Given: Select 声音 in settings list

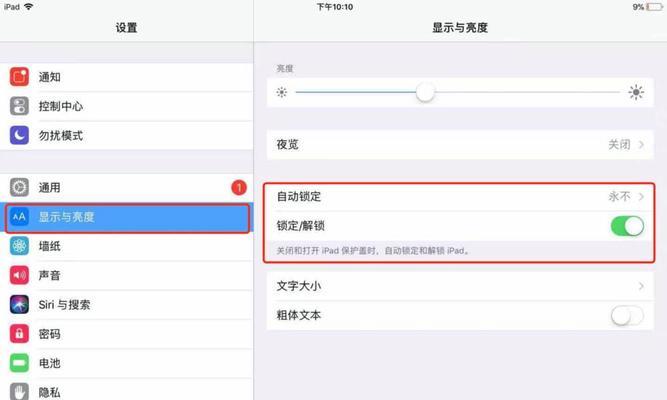Looking at the screenshot, I should [127, 275].
